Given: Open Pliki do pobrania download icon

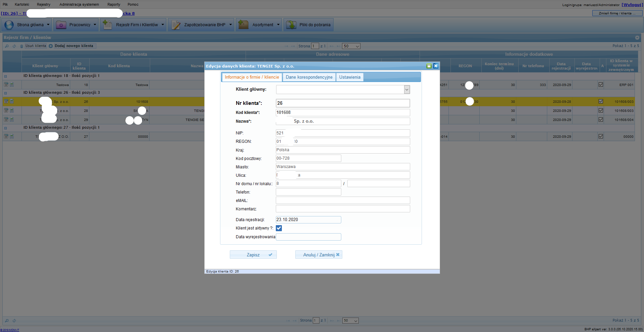Looking at the screenshot, I should click(291, 25).
